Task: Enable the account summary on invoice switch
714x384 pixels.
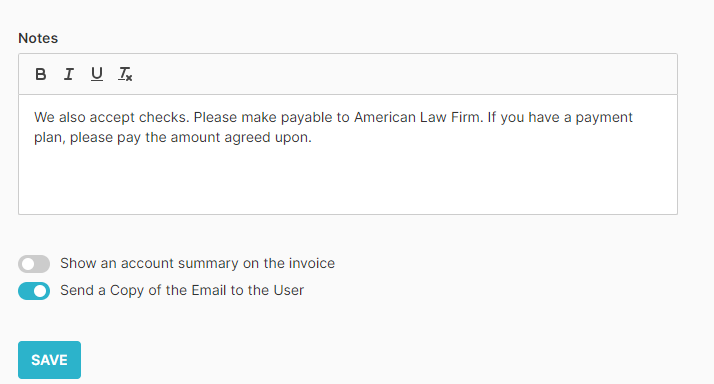Action: [x=34, y=264]
